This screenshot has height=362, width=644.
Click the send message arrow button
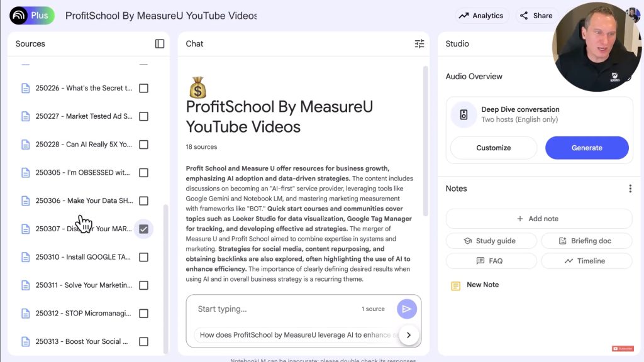pos(407,309)
